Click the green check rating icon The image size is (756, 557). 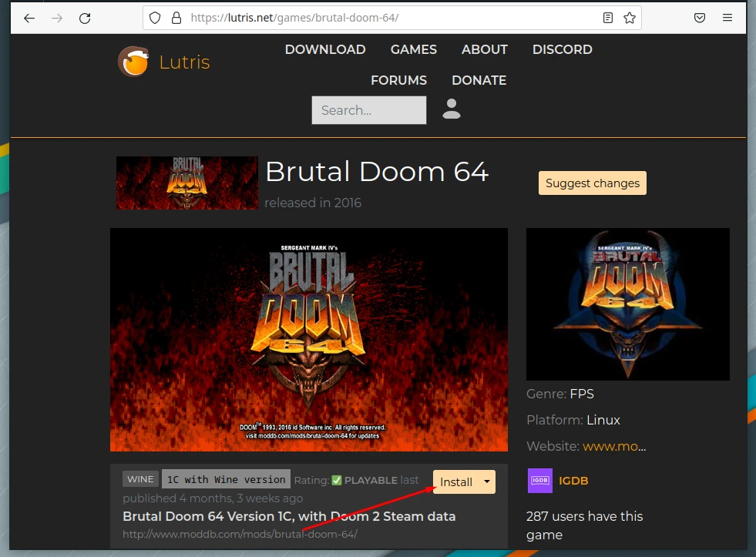tap(337, 481)
